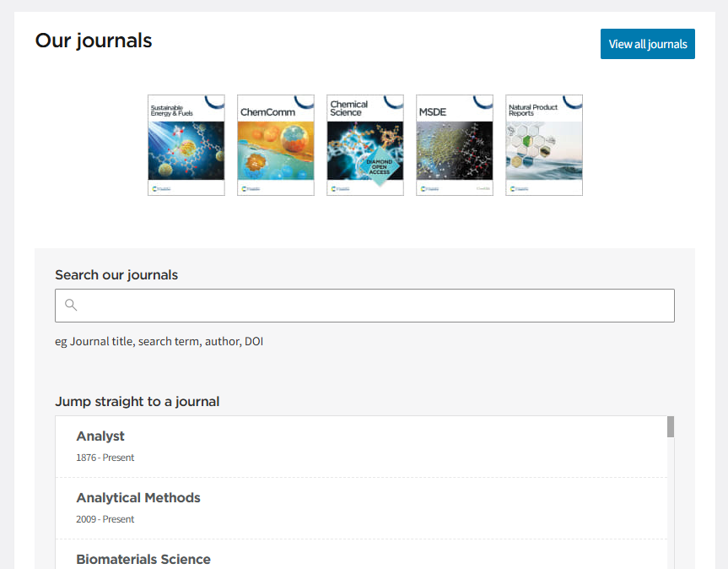Image resolution: width=728 pixels, height=569 pixels.
Task: Click the View all journals button
Action: 647,44
